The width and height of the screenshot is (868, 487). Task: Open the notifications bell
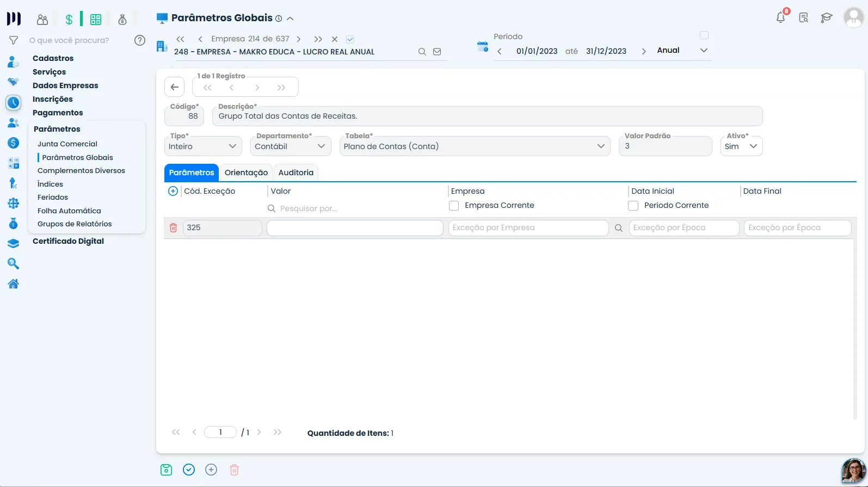pos(780,17)
